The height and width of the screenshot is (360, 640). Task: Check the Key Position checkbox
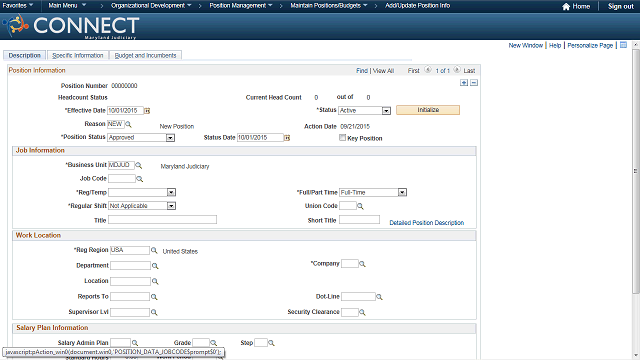tap(342, 138)
